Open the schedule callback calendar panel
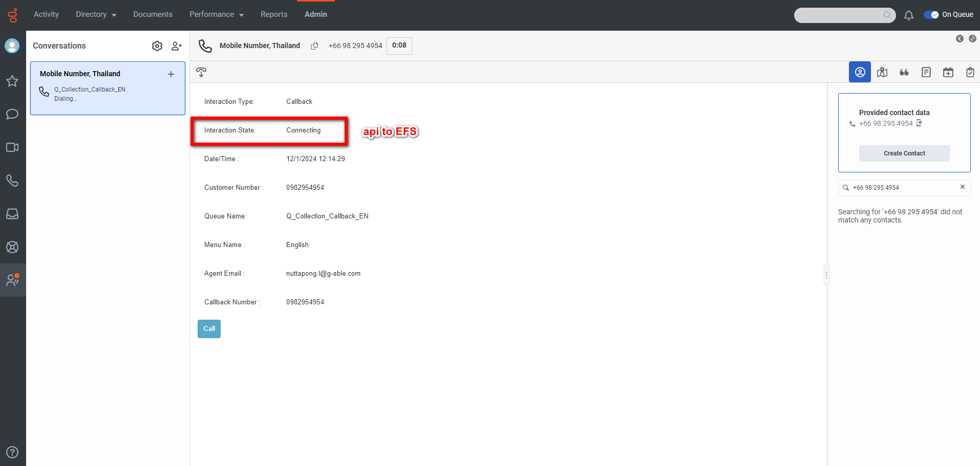This screenshot has width=980, height=466. tap(948, 72)
